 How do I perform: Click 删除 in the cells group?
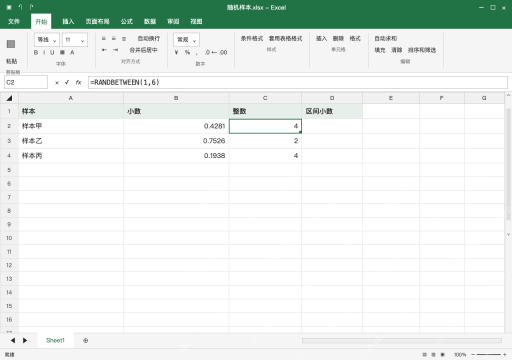(x=338, y=39)
